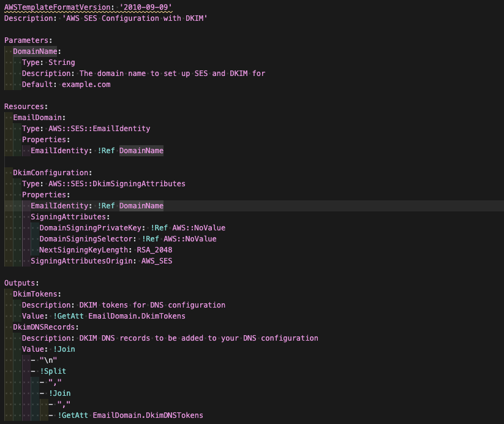Click EmailDomain.DkimTokens GetAtt value
The height and width of the screenshot is (424, 504).
[x=137, y=316]
